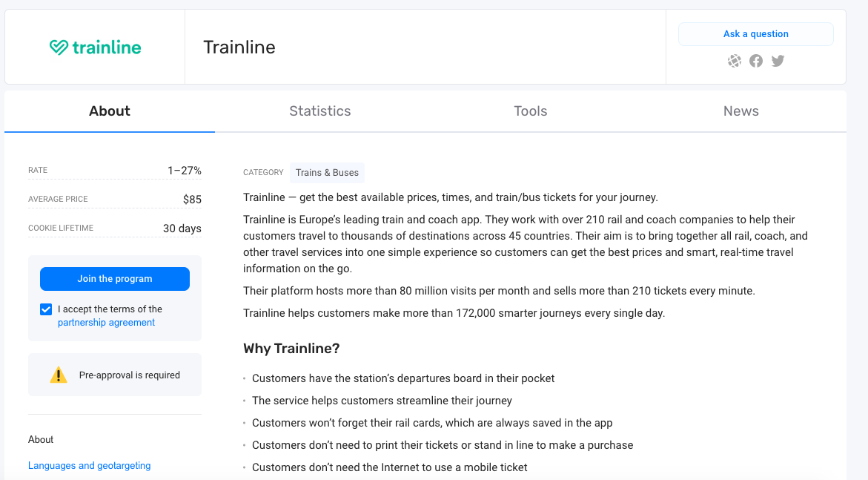This screenshot has width=868, height=480.
Task: Uncheck the accept terms checkbox
Action: point(46,309)
